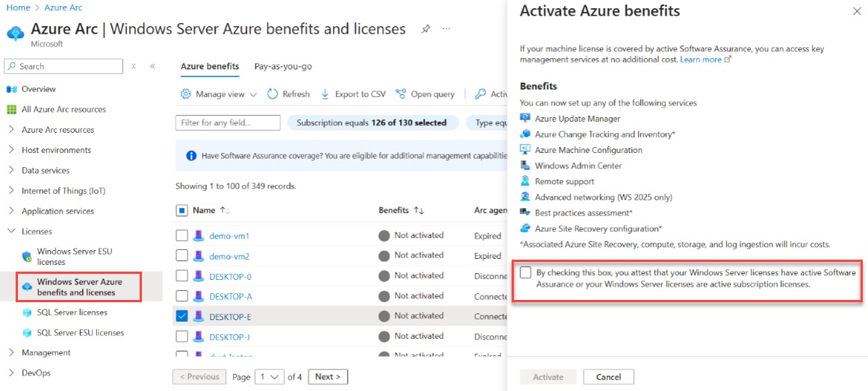This screenshot has width=868, height=391.
Task: Click the server icon beside DESKTOP-E
Action: [x=199, y=317]
